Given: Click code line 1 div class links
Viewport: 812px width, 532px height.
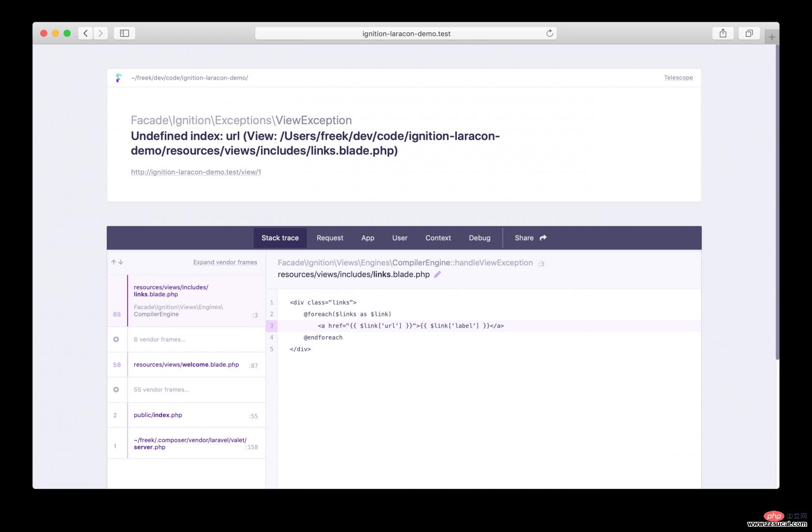Looking at the screenshot, I should point(323,302).
